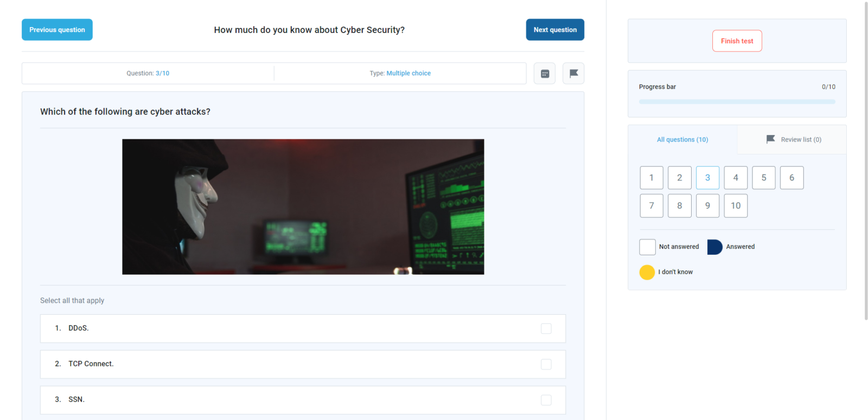Switch to All questions tab

tap(682, 140)
